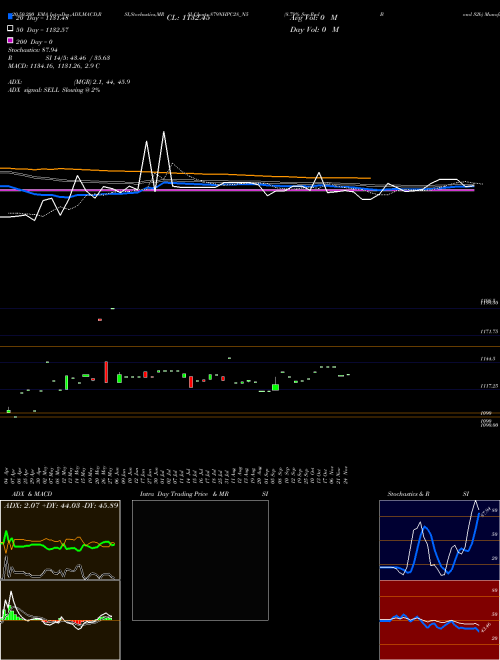Select the 'Stochastics: 87.94' reading
The width and height of the screenshot is (500, 660).
pos(32,50)
